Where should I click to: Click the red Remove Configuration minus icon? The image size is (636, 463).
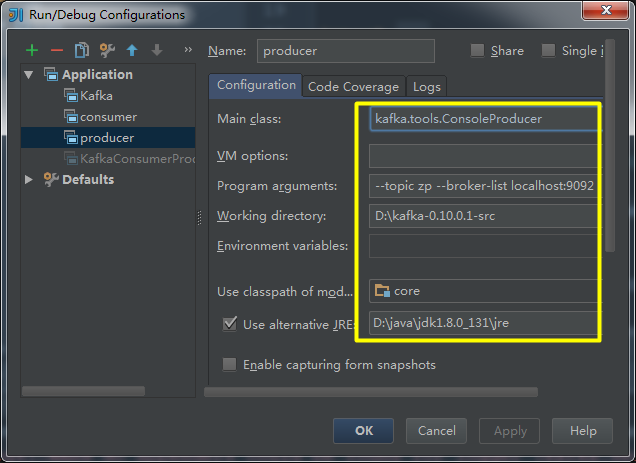tap(57, 50)
